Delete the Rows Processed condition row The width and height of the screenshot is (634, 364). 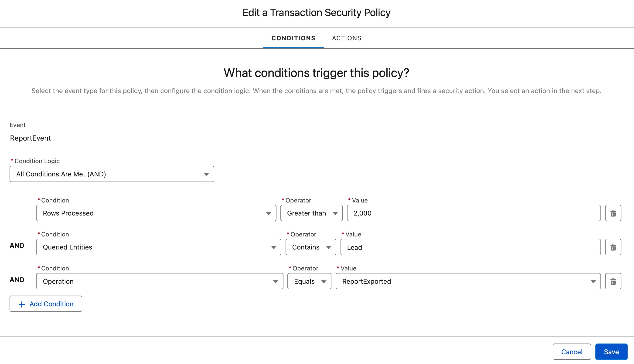[613, 213]
